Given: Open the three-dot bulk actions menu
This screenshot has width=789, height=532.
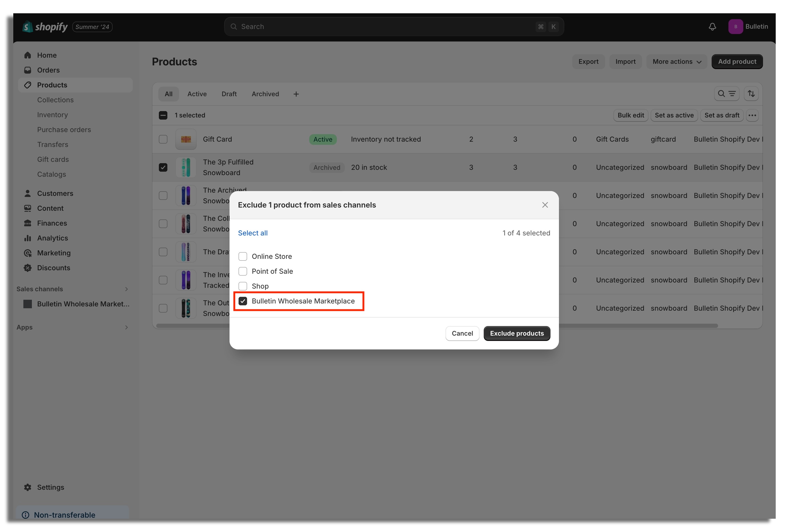Looking at the screenshot, I should [x=752, y=115].
